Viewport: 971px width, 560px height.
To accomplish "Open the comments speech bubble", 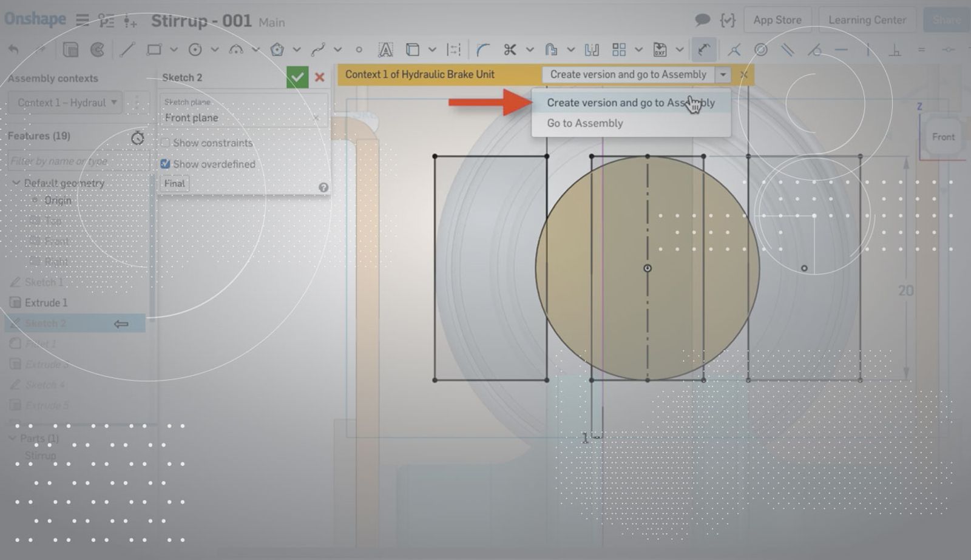I will [x=702, y=20].
